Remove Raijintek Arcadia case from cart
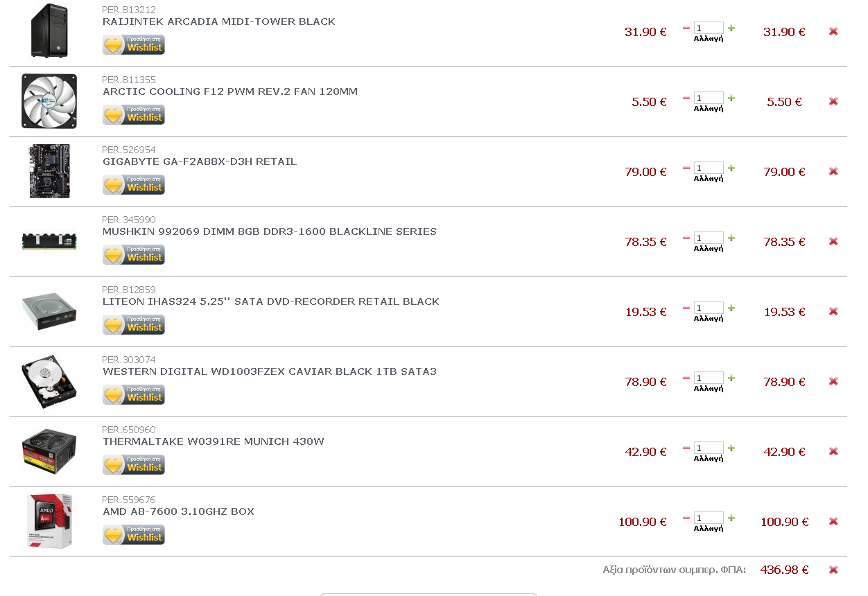This screenshot has height=596, width=868. 833,31
